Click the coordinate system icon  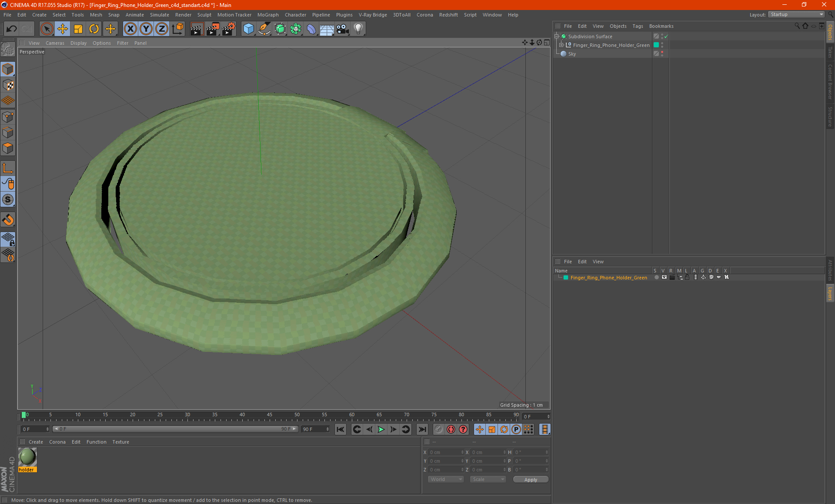(178, 29)
